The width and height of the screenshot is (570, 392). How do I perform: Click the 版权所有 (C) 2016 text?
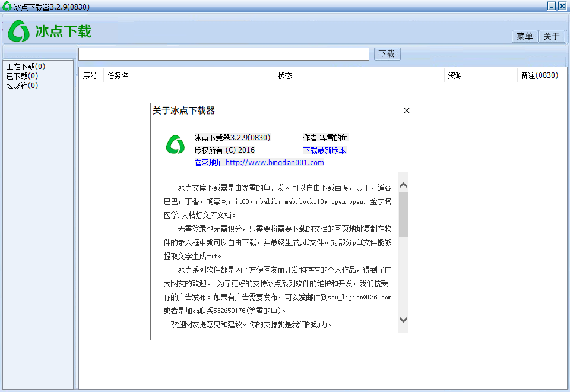coord(224,150)
